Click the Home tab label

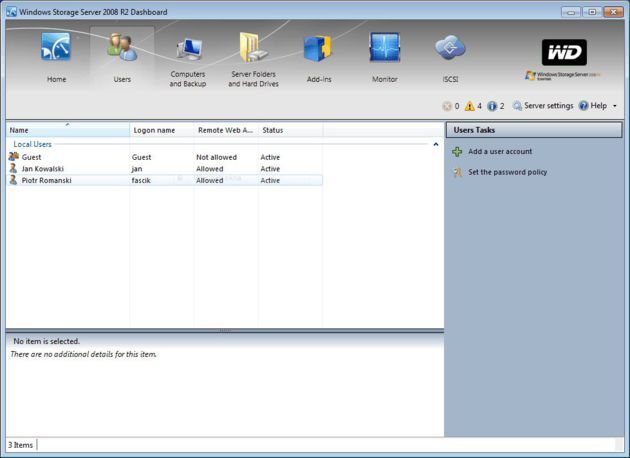pyautogui.click(x=57, y=79)
